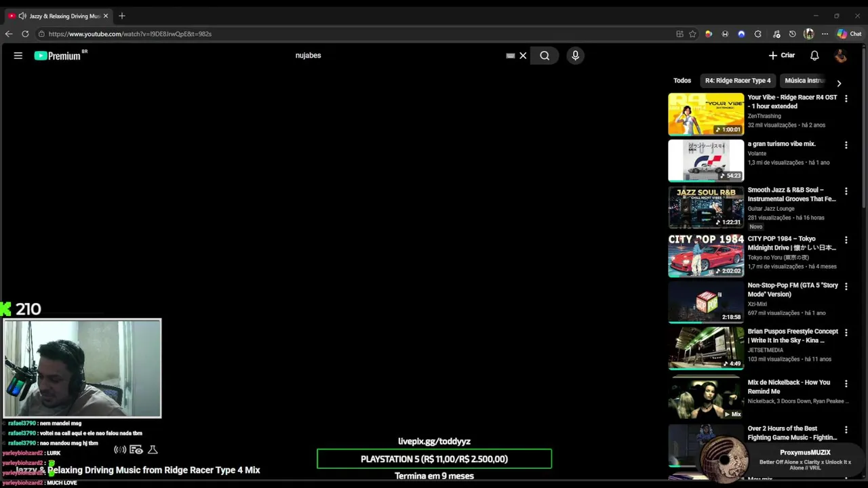Click the blue arc extension icon

point(741,34)
